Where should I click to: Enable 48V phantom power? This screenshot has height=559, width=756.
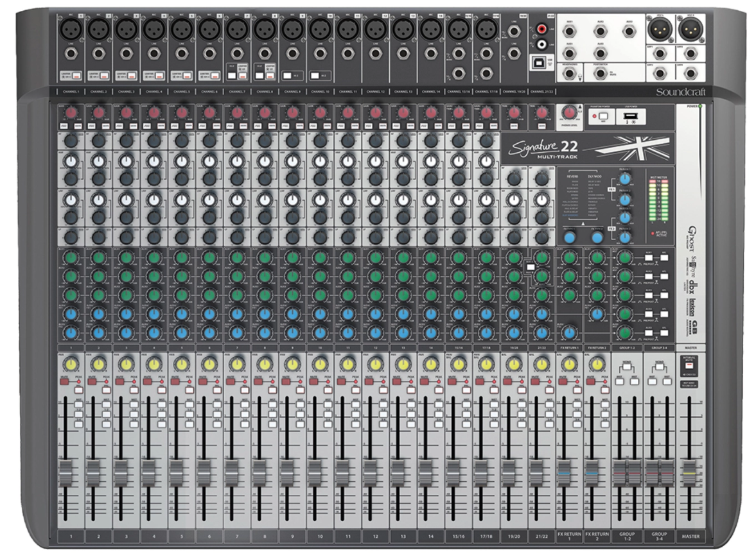tap(603, 116)
